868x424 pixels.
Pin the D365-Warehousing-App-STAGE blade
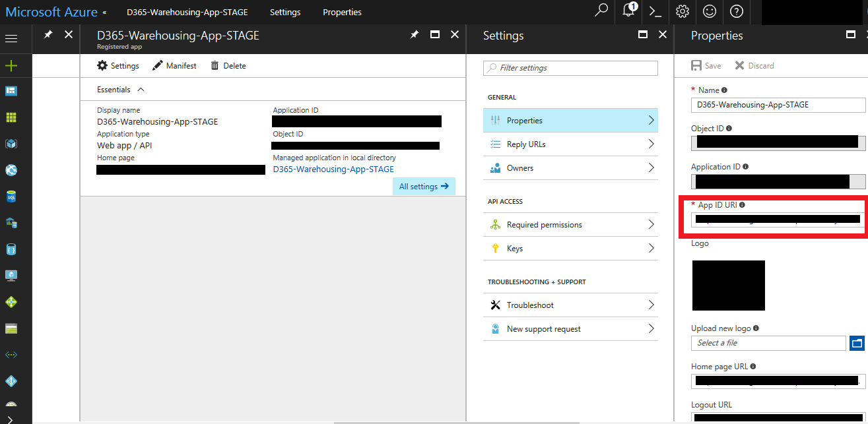pyautogui.click(x=415, y=34)
